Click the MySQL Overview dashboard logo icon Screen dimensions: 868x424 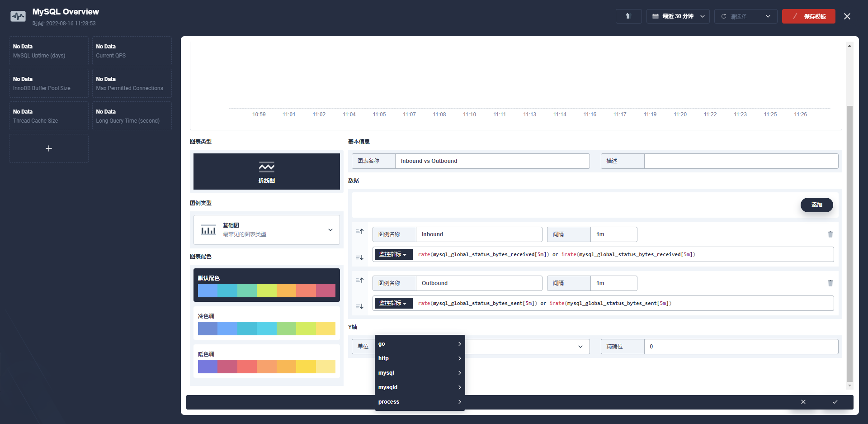[18, 16]
